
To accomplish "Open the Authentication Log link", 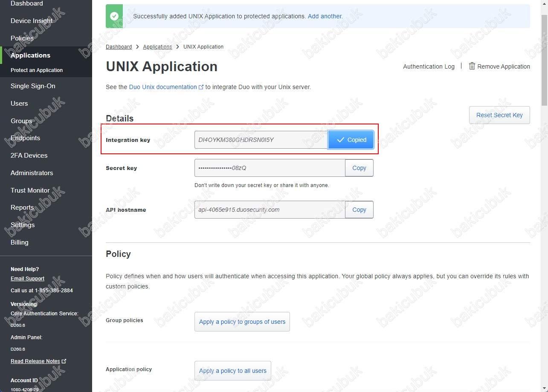I will (429, 66).
